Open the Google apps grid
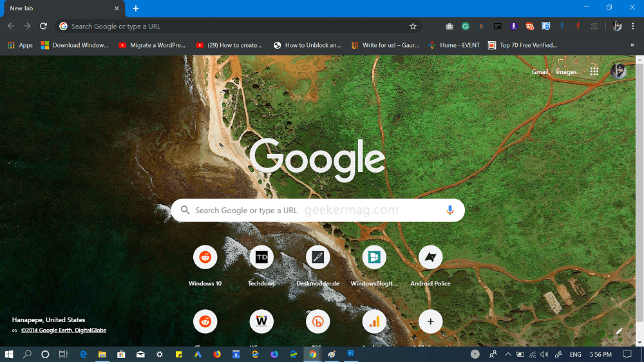Viewport: 644px width, 362px height. (594, 71)
